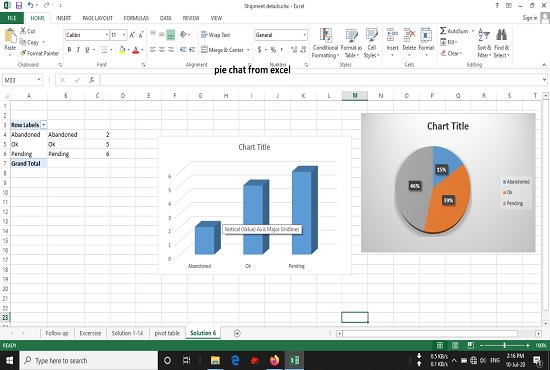Add a new sheet with the plus icon

[237, 333]
